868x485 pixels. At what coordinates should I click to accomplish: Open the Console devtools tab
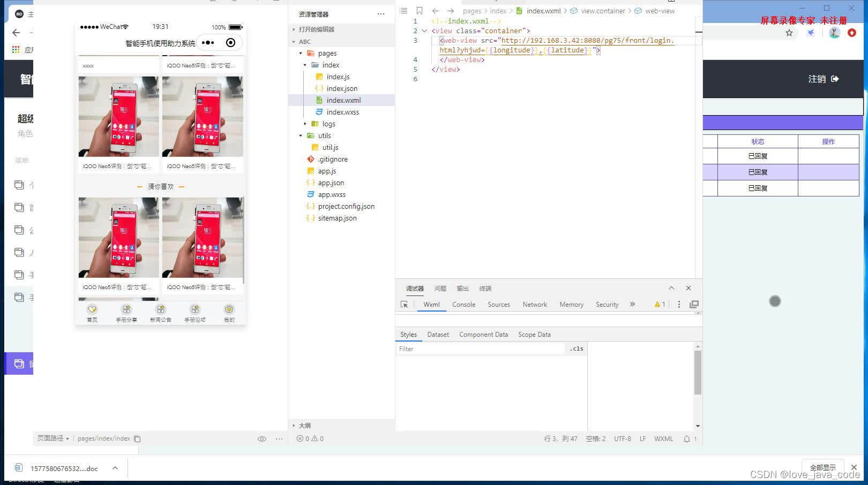463,305
